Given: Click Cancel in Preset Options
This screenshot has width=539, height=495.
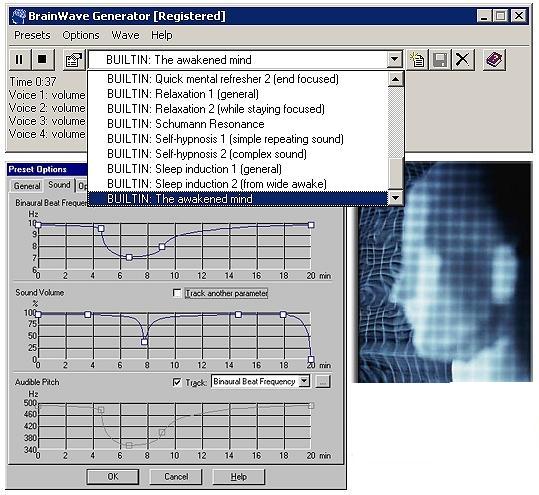Looking at the screenshot, I should pyautogui.click(x=176, y=476).
